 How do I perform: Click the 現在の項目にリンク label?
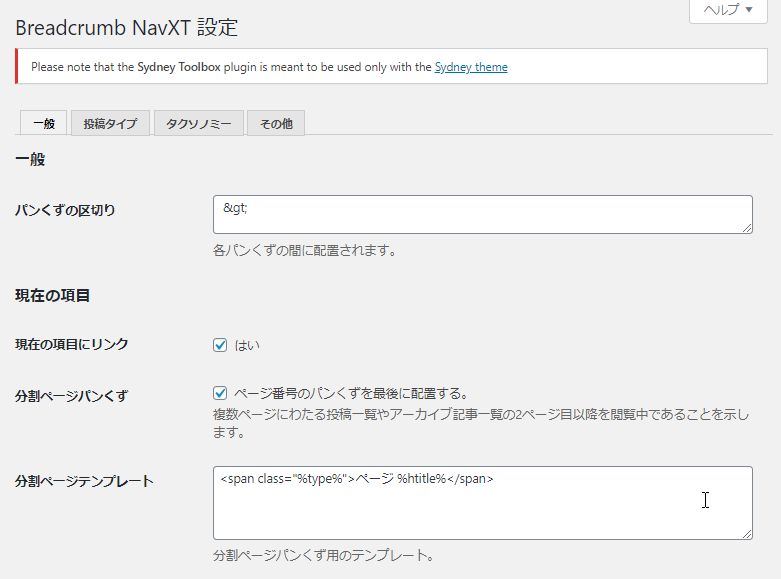pos(72,344)
